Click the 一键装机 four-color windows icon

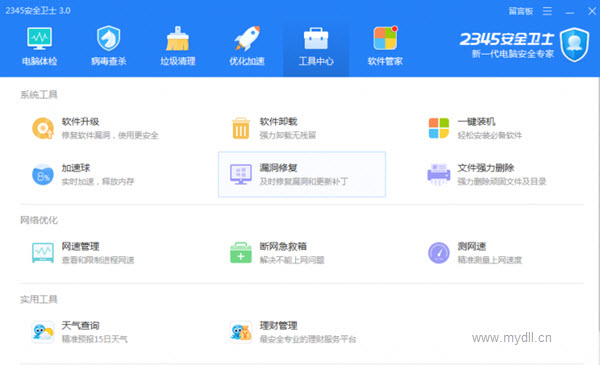click(x=439, y=128)
